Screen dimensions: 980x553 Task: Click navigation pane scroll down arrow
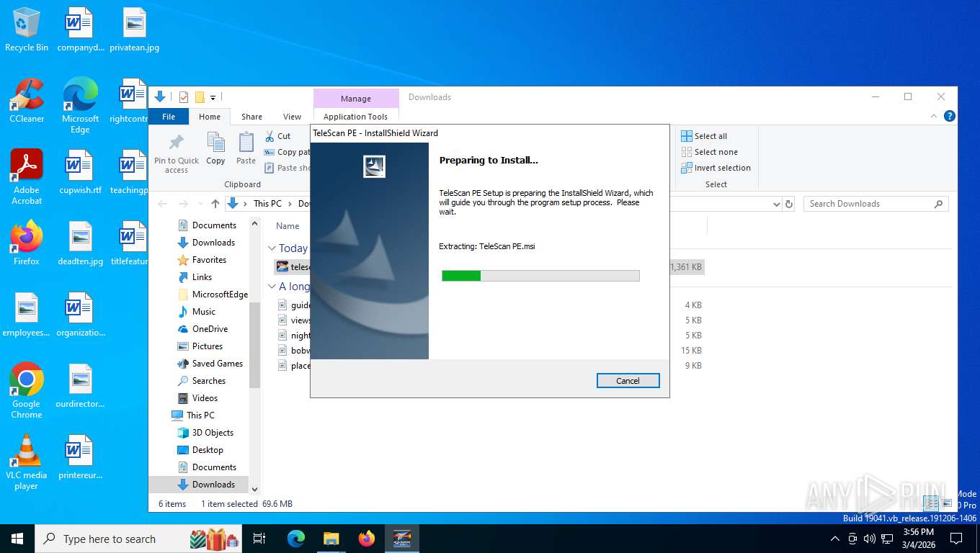[x=254, y=490]
